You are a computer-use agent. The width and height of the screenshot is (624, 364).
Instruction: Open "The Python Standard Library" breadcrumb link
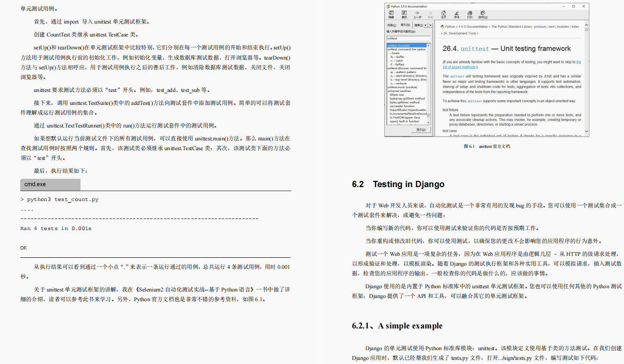coord(511,27)
